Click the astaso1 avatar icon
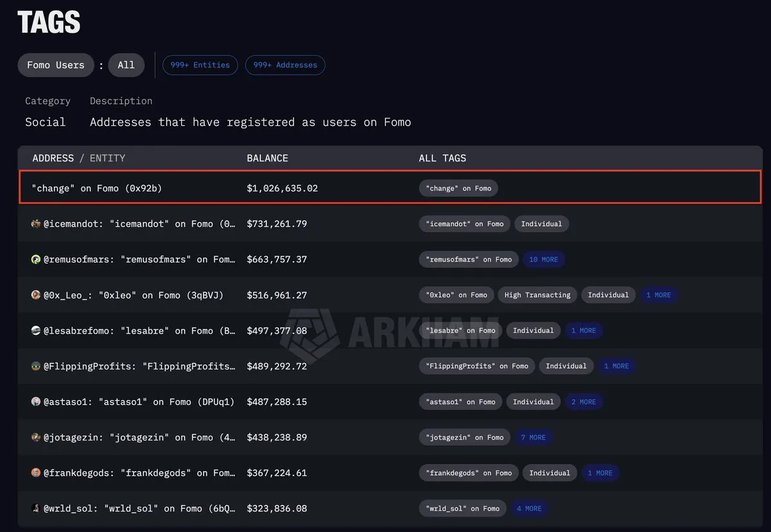Screen dimensions: 771x532 (36, 402)
